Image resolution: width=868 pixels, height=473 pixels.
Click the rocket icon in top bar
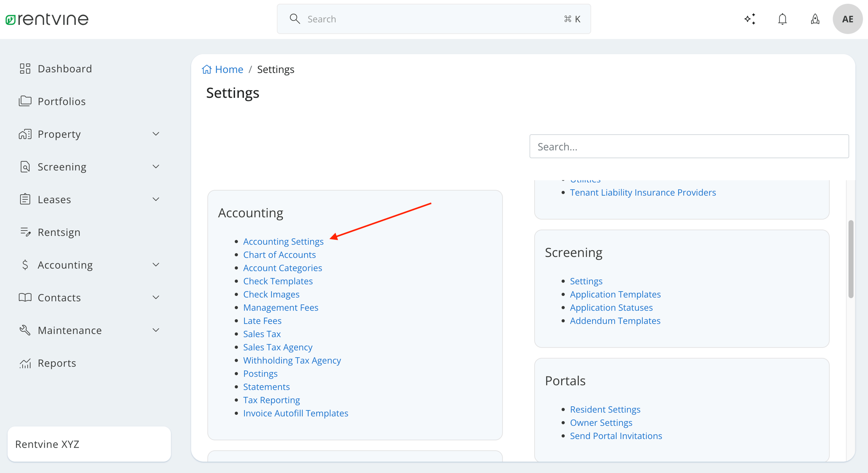pyautogui.click(x=815, y=19)
